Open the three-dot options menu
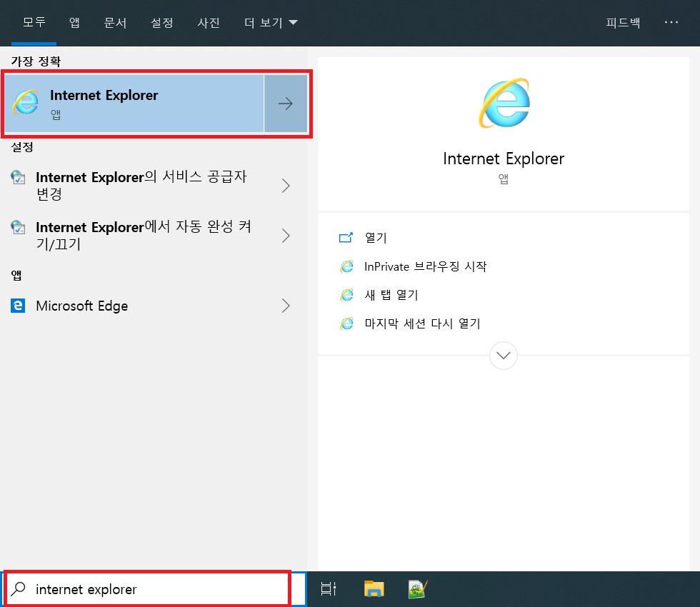The height and width of the screenshot is (607, 700). [671, 22]
